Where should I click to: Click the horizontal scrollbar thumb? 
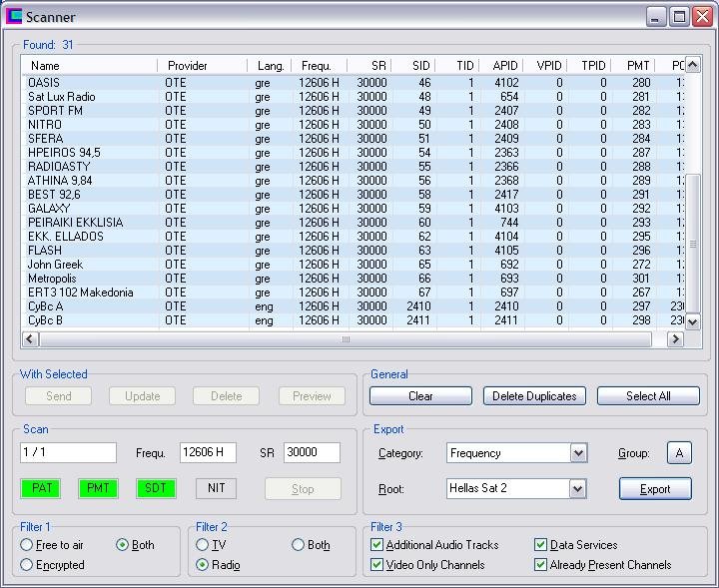click(346, 339)
